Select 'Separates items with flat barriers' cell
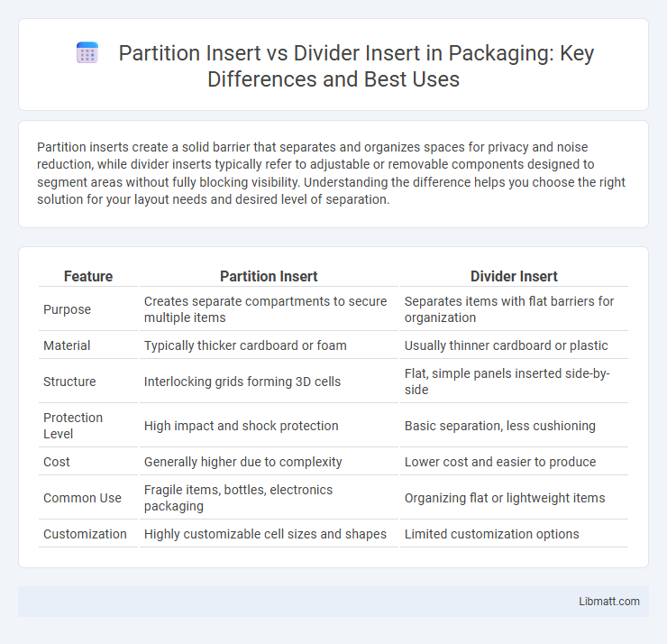 tap(514, 309)
